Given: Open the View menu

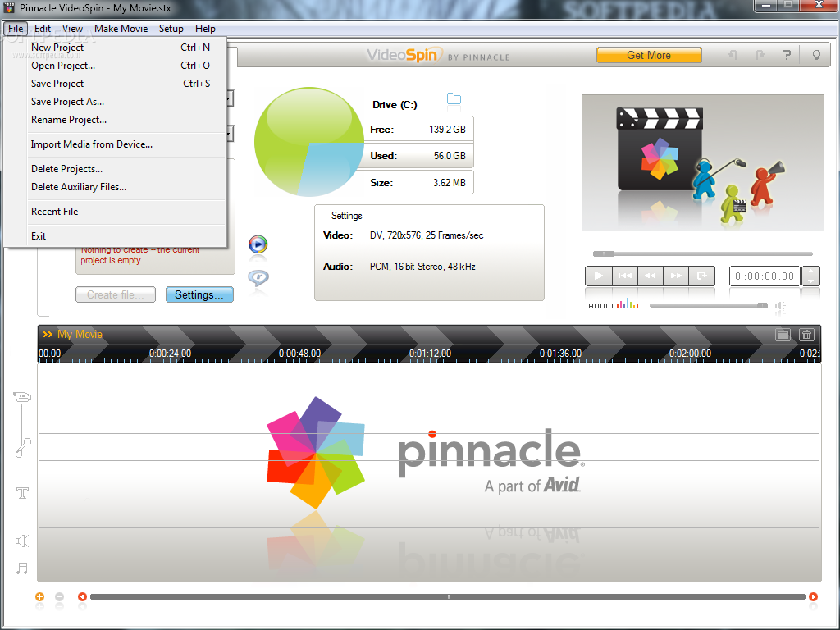Looking at the screenshot, I should [72, 29].
